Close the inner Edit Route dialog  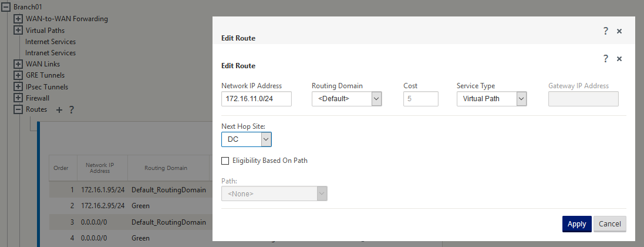619,59
